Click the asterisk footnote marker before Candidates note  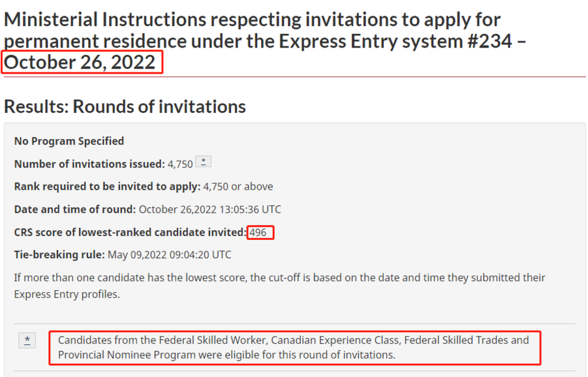27,340
